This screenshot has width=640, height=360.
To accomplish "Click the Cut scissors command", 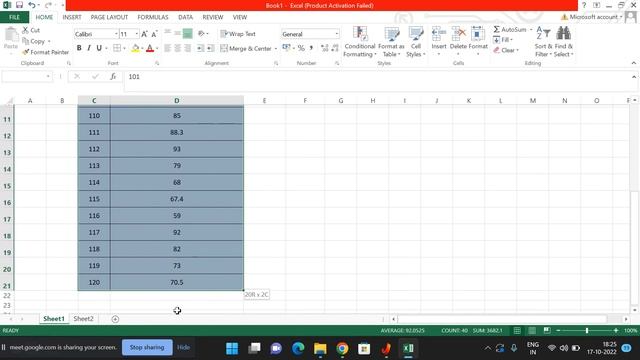I will click(x=31, y=30).
